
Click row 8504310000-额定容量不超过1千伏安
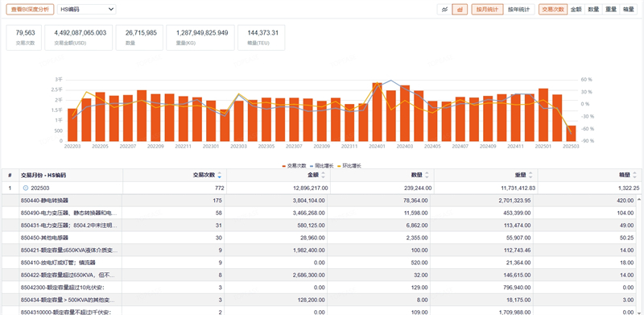tap(319, 311)
